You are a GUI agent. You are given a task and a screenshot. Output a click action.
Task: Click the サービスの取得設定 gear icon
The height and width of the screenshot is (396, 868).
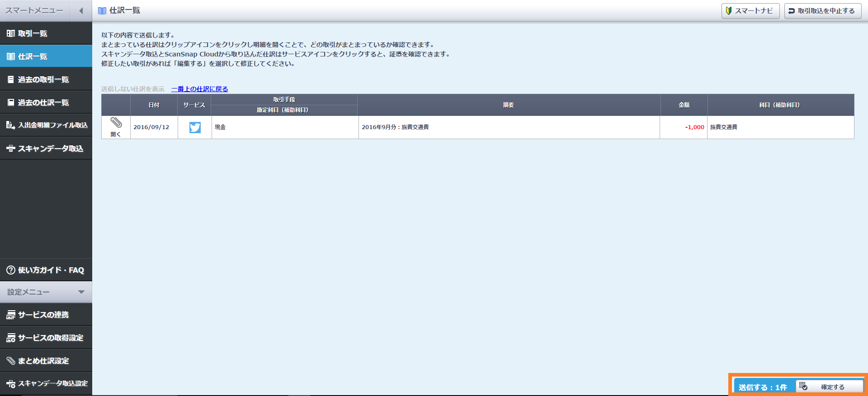(x=11, y=338)
